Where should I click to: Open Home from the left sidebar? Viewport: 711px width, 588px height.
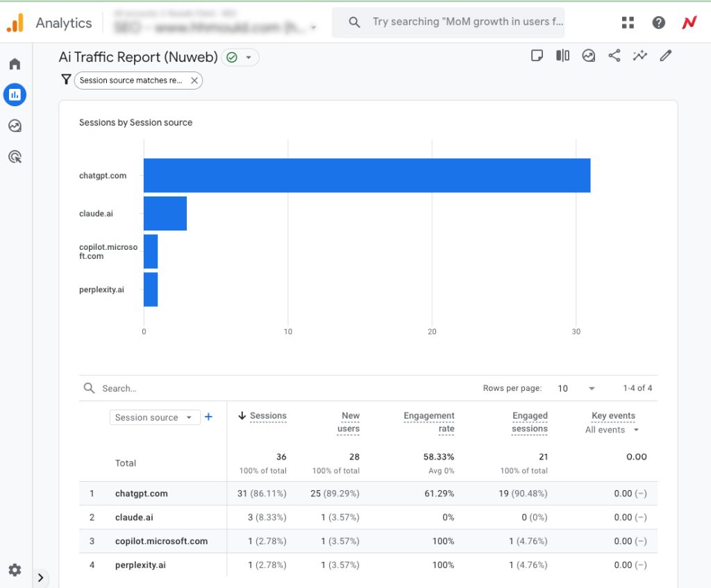(x=15, y=64)
